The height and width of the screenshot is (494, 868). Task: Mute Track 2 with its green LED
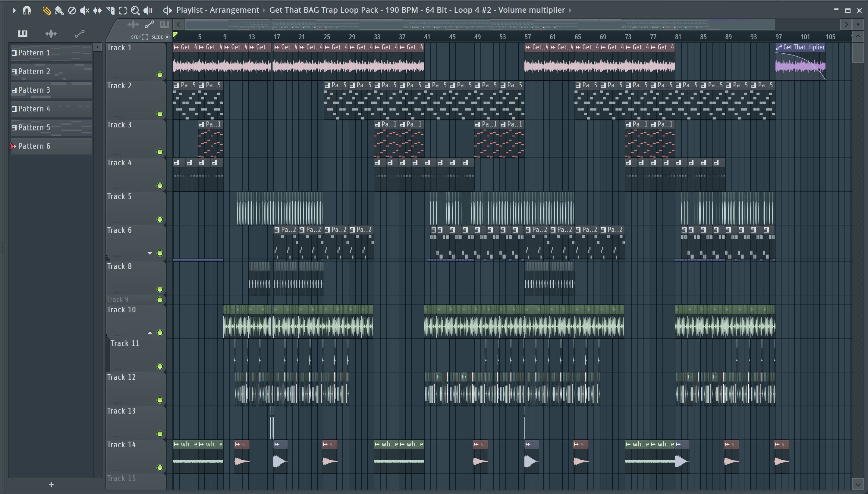160,114
